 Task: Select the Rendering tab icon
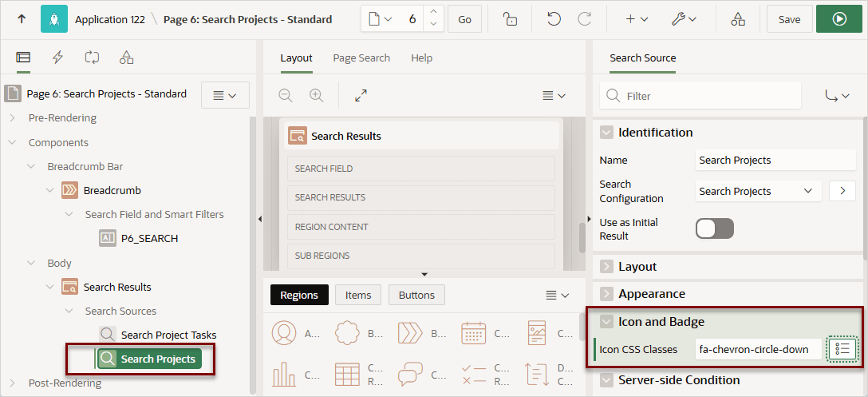point(23,58)
